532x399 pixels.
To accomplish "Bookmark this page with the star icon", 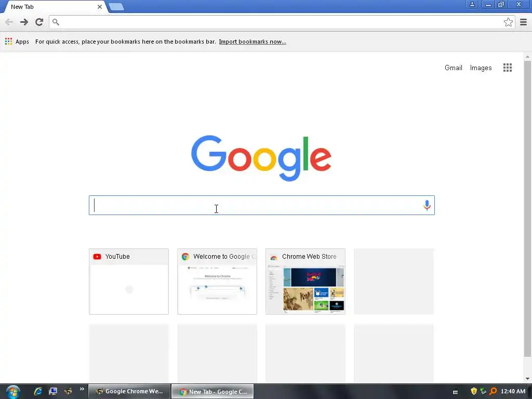I will click(x=508, y=22).
